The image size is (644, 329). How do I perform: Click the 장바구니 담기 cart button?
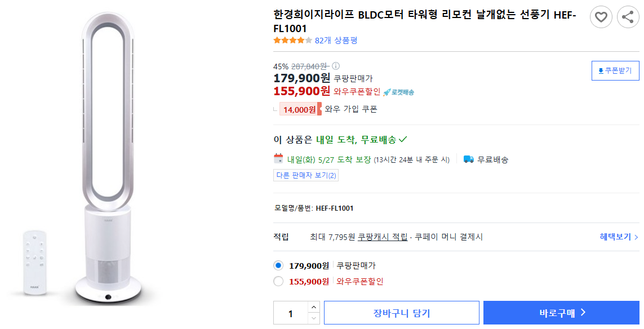[x=401, y=312]
